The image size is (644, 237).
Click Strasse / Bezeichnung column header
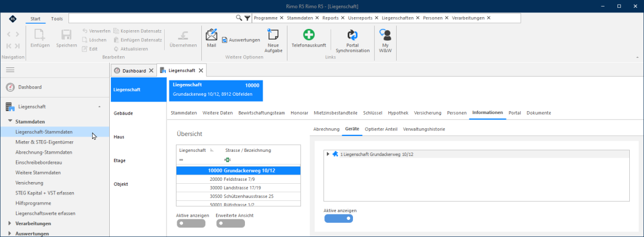(x=248, y=150)
